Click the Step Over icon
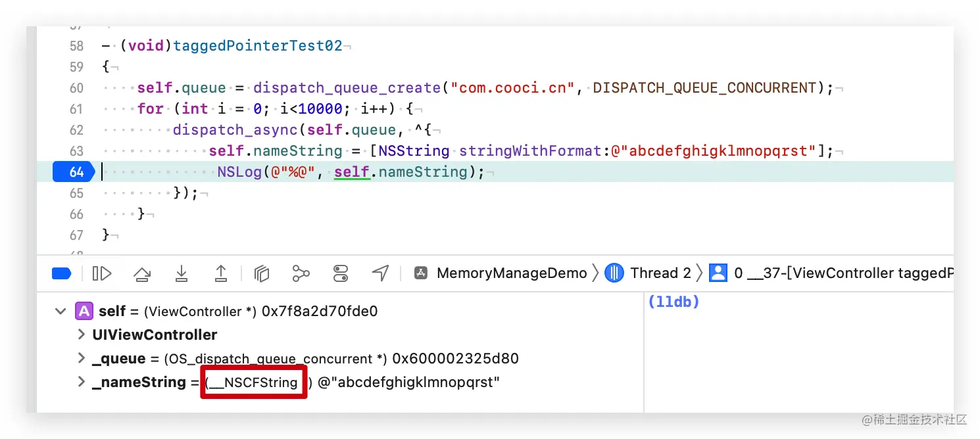Screen dimensions: 980x439 142,273
